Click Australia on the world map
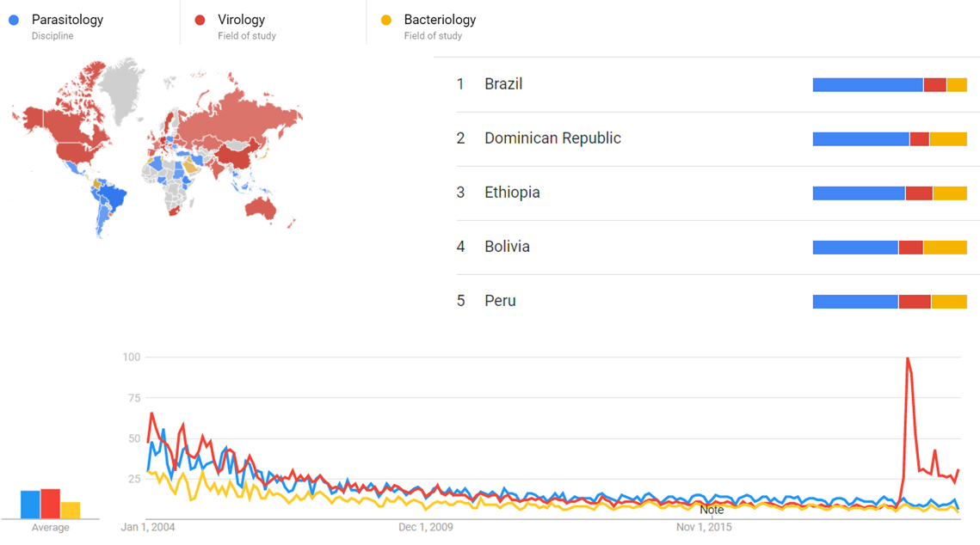 coord(269,205)
